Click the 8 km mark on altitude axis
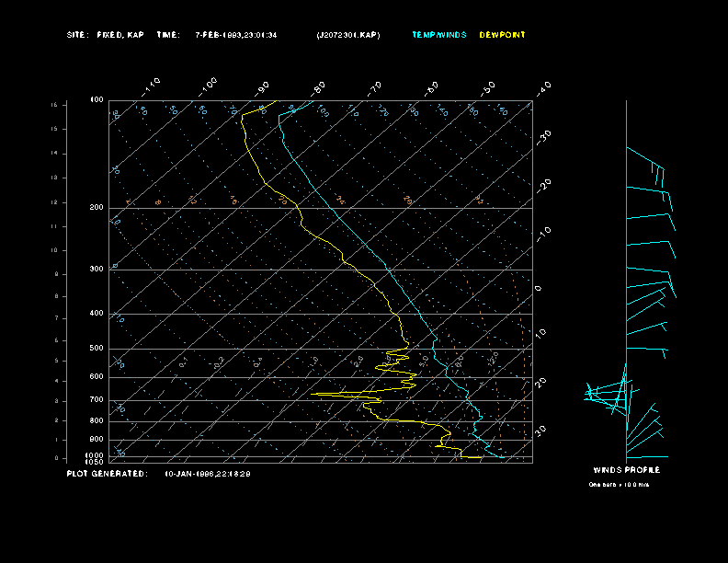Image resolution: width=728 pixels, height=563 pixels. click(x=57, y=296)
